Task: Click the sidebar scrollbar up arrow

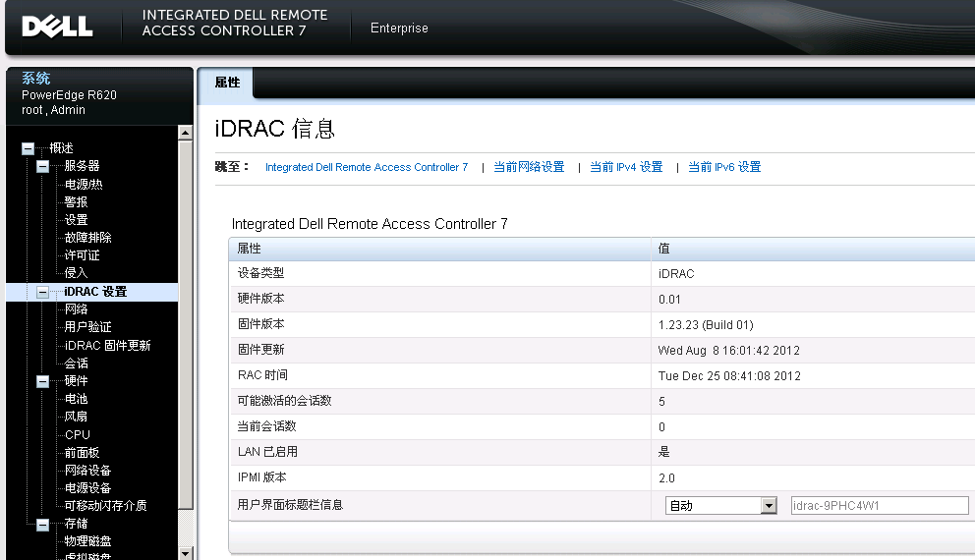Action: pyautogui.click(x=186, y=133)
